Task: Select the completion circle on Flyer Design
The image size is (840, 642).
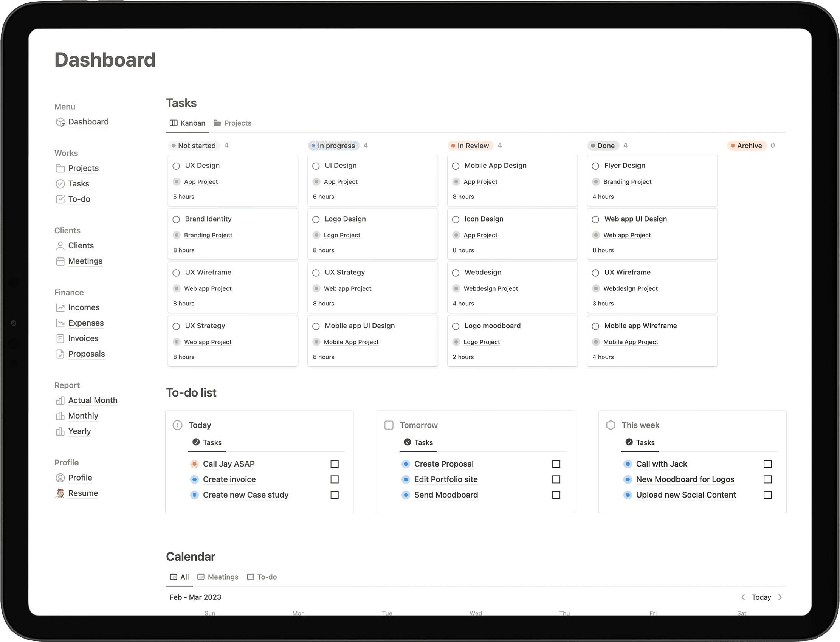Action: (595, 166)
